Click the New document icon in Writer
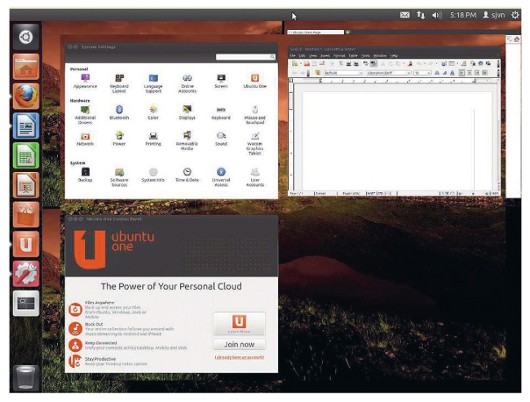530x402 pixels. (x=295, y=64)
